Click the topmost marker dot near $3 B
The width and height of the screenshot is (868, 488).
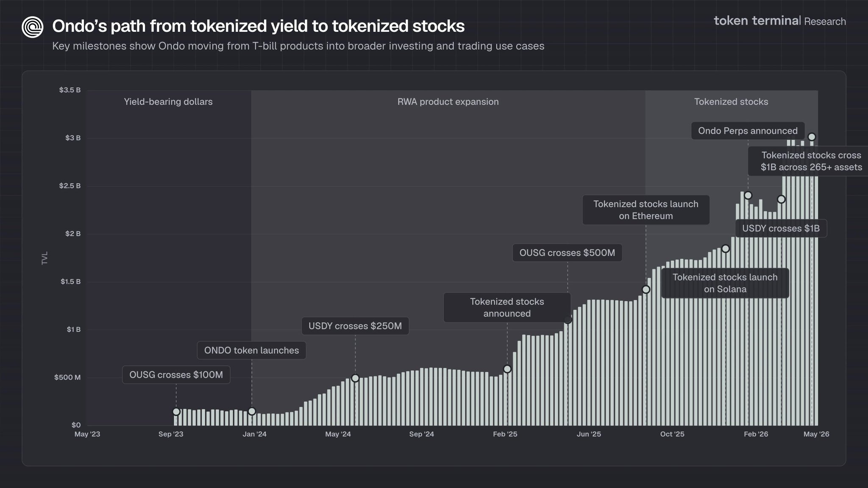pos(812,137)
